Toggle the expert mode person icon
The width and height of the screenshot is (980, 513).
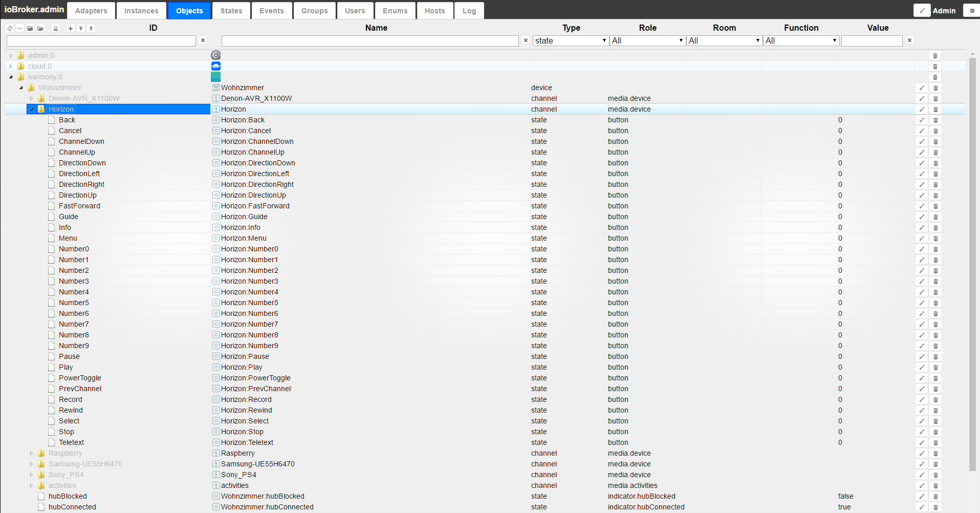click(x=56, y=28)
